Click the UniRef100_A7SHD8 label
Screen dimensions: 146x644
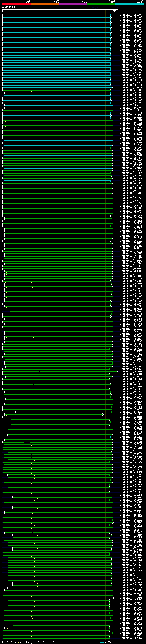coord(131,598)
